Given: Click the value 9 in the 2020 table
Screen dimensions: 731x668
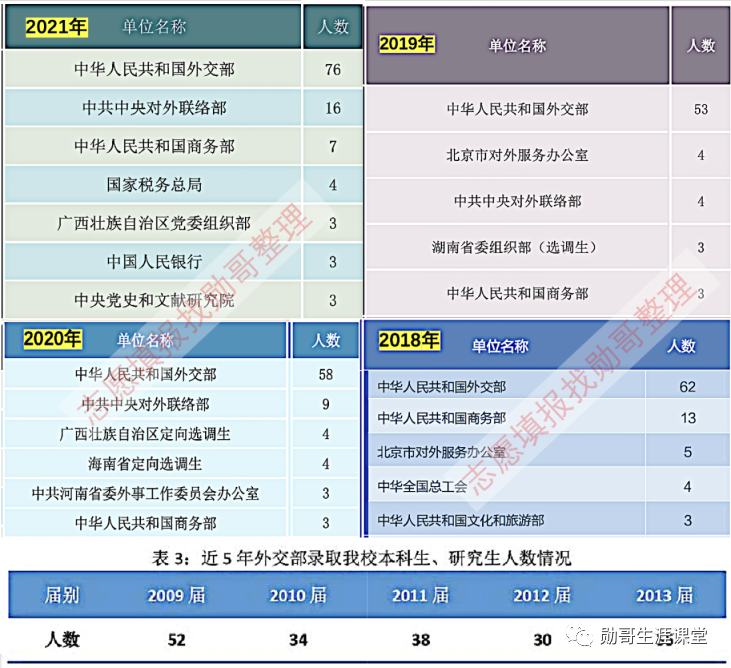Looking at the screenshot, I should [x=326, y=404].
